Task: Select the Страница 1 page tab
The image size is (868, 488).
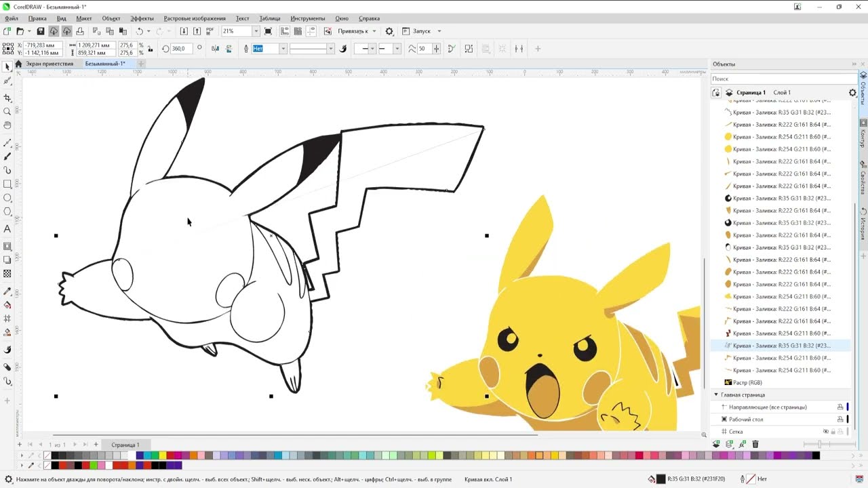Action: pos(125,445)
